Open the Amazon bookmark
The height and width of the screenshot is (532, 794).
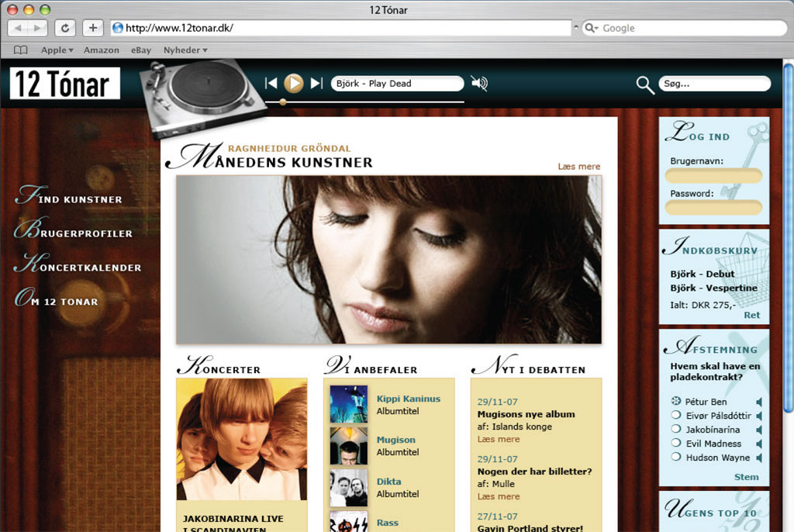pyautogui.click(x=102, y=50)
